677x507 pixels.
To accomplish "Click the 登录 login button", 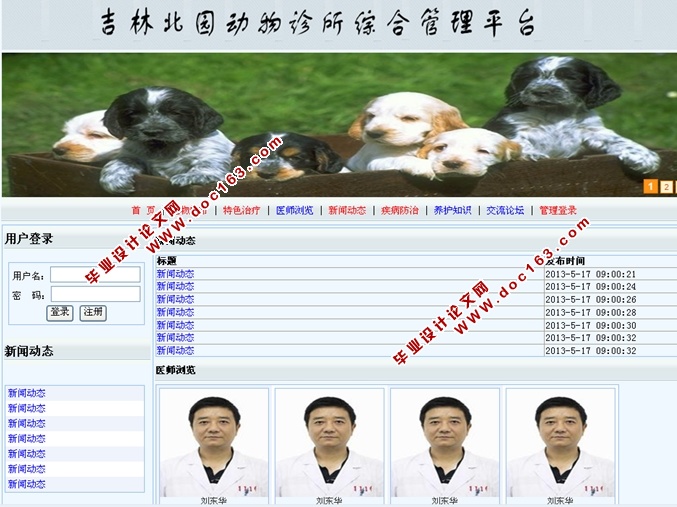I will point(60,312).
